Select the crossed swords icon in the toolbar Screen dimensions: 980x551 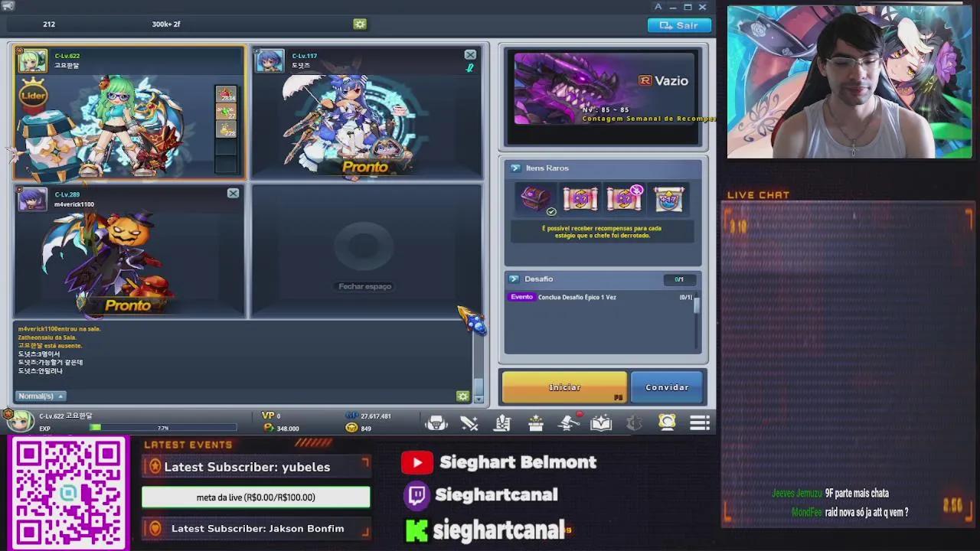469,422
